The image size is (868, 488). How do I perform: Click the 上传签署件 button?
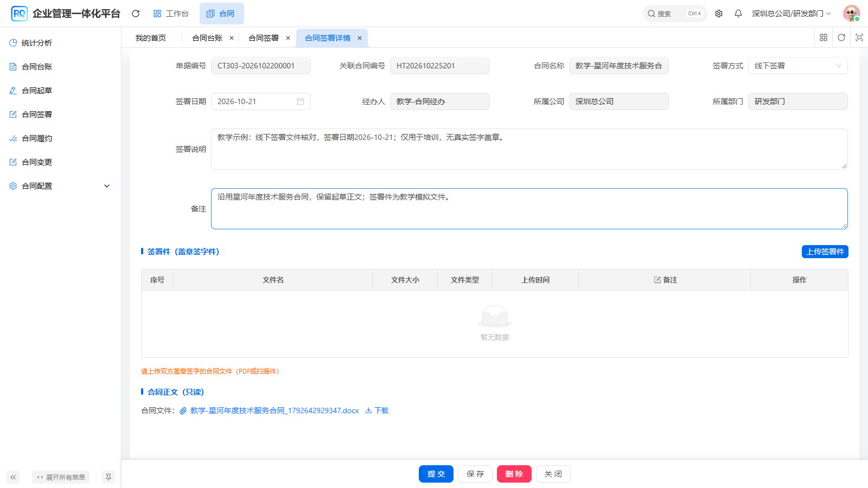pyautogui.click(x=825, y=252)
